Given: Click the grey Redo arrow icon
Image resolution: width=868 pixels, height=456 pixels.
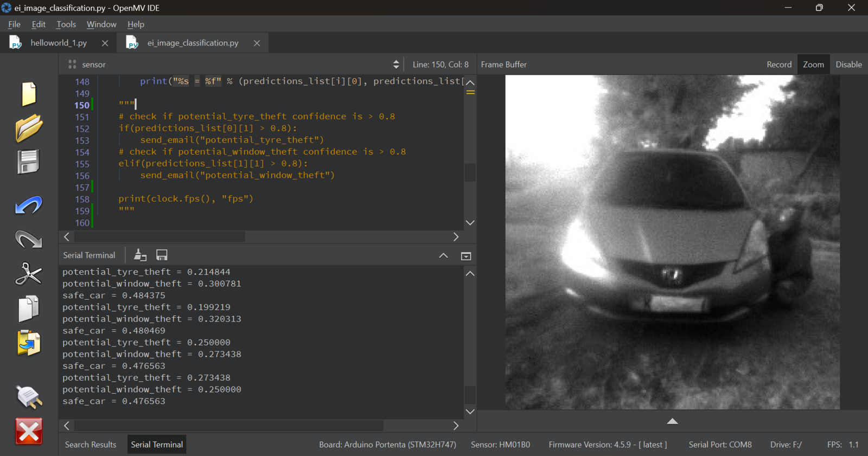Looking at the screenshot, I should (x=29, y=239).
